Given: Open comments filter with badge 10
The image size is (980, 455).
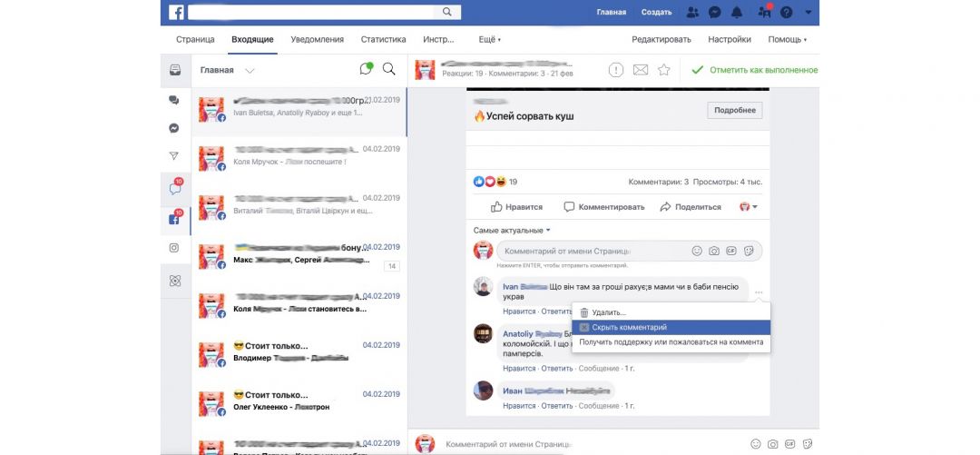Looking at the screenshot, I should click(175, 188).
